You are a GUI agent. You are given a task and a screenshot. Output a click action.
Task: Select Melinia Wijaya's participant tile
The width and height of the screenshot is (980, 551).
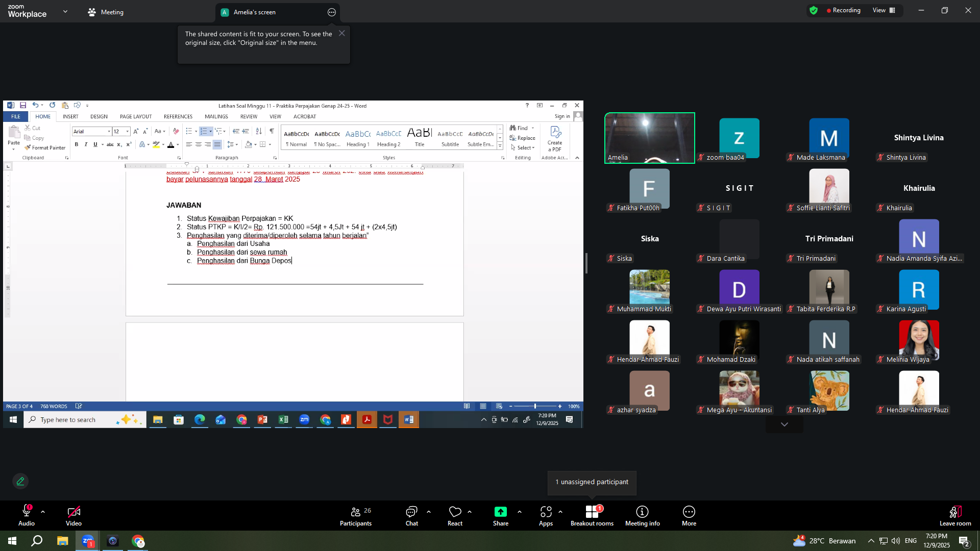coord(919,341)
